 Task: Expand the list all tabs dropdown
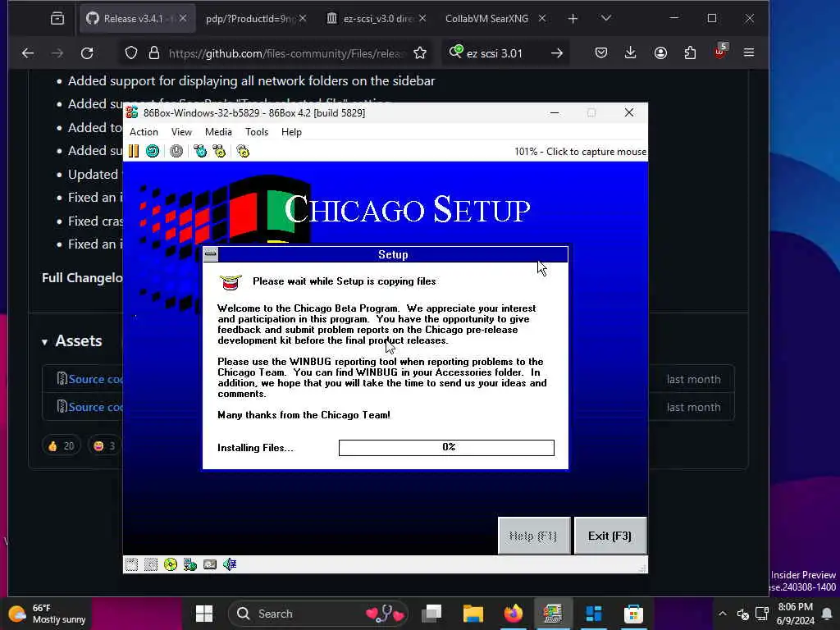point(606,19)
